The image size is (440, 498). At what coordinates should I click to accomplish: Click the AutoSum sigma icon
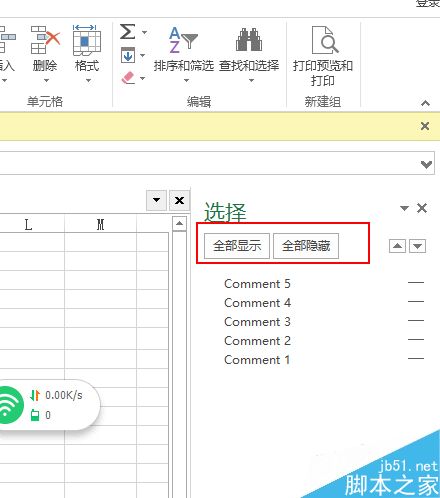point(128,32)
